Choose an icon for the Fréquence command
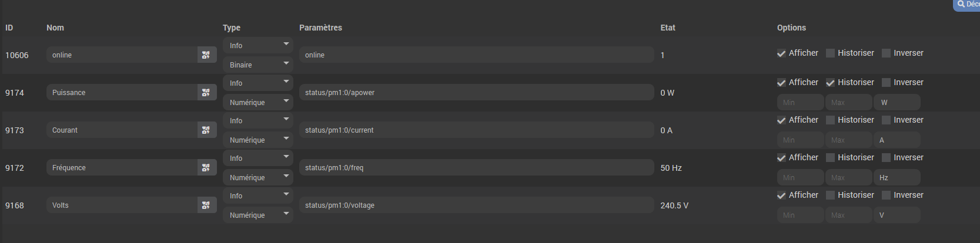The image size is (980, 243). click(x=206, y=168)
